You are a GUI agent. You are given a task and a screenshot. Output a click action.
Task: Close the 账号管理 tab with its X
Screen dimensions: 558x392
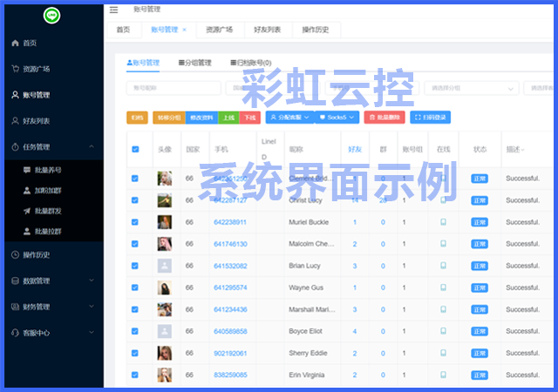click(x=184, y=30)
